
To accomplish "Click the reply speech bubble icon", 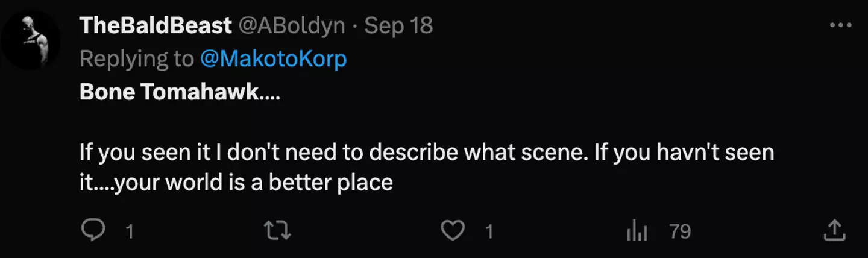I will tap(93, 231).
